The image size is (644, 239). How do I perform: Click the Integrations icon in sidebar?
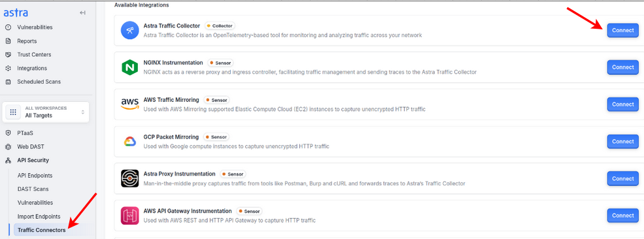click(8, 68)
